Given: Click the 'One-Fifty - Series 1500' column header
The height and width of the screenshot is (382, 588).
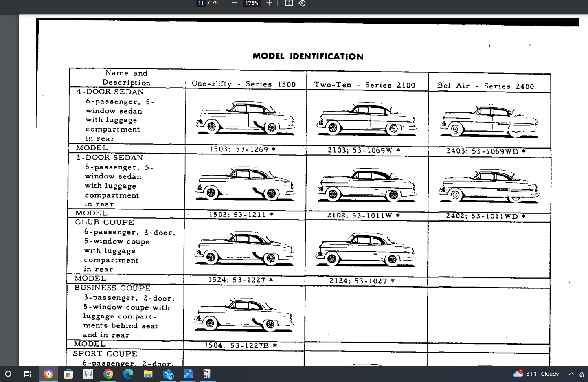Looking at the screenshot, I should point(244,84).
